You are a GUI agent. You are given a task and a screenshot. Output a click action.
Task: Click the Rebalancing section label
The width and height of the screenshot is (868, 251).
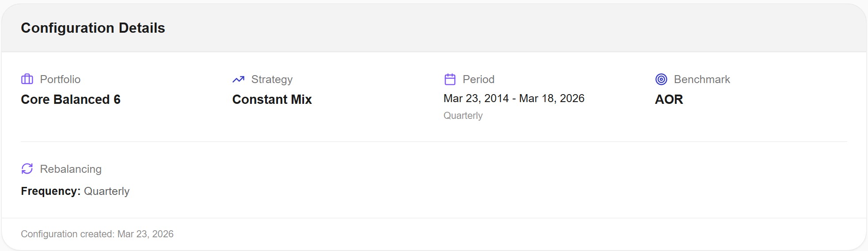(71, 169)
